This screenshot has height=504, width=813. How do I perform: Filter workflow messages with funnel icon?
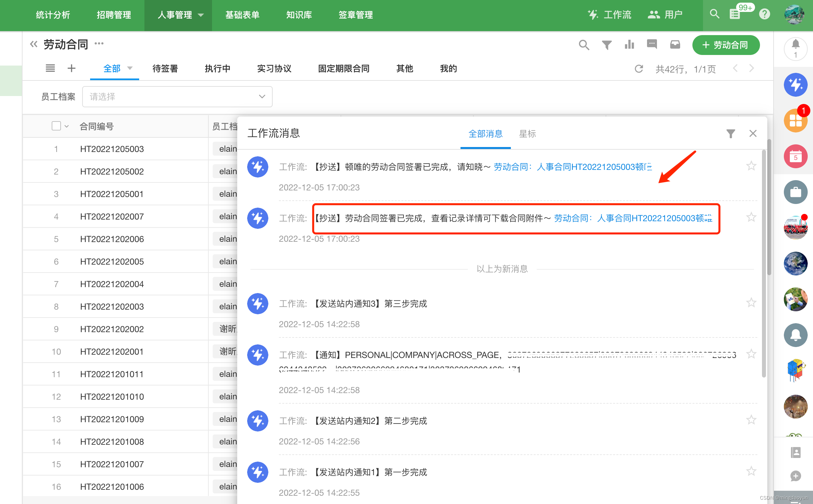click(x=730, y=134)
